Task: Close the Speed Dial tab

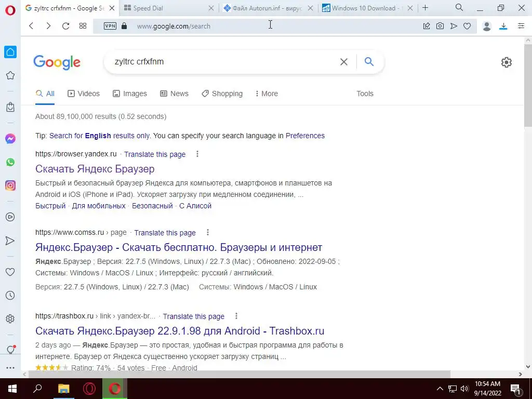Action: (x=211, y=8)
